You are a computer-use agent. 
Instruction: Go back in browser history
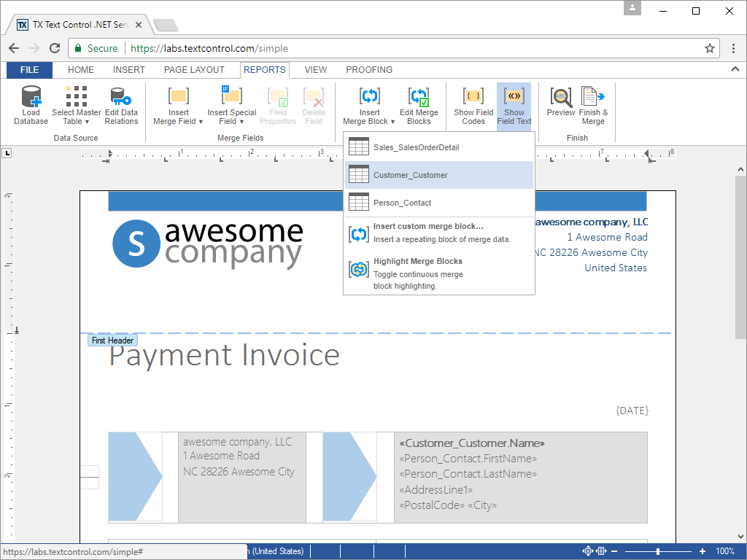14,48
